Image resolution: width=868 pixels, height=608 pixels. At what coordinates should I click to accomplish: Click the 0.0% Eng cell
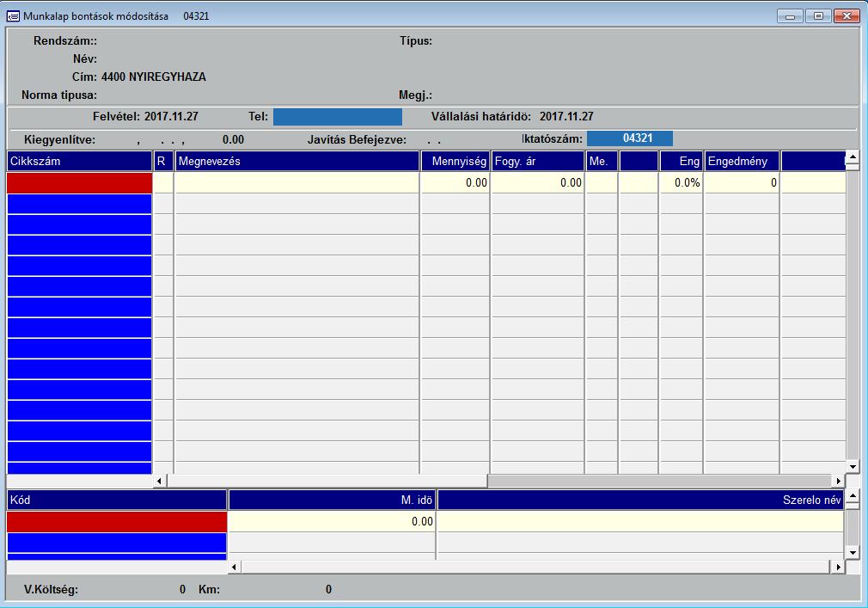point(681,182)
